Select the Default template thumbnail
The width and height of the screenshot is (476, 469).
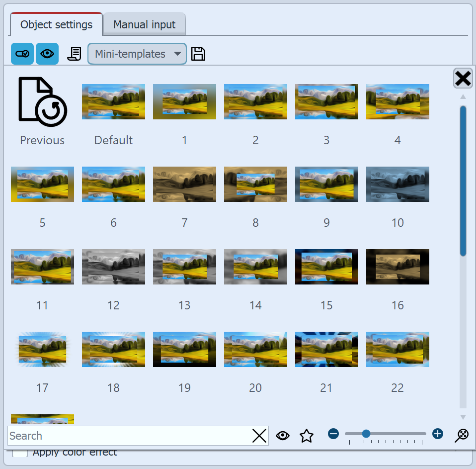[x=113, y=101]
